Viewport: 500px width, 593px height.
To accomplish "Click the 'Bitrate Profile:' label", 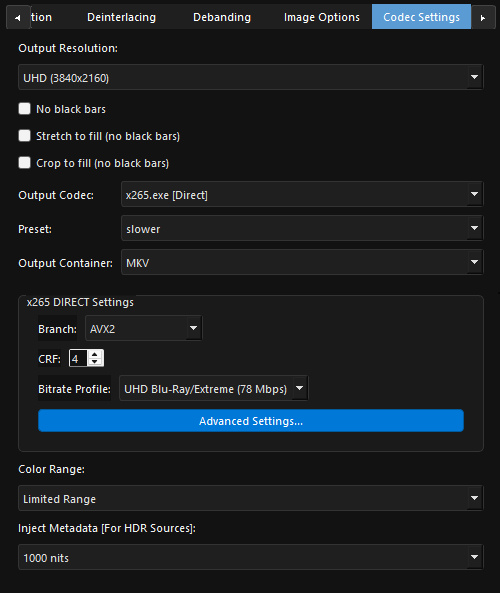I will point(75,389).
